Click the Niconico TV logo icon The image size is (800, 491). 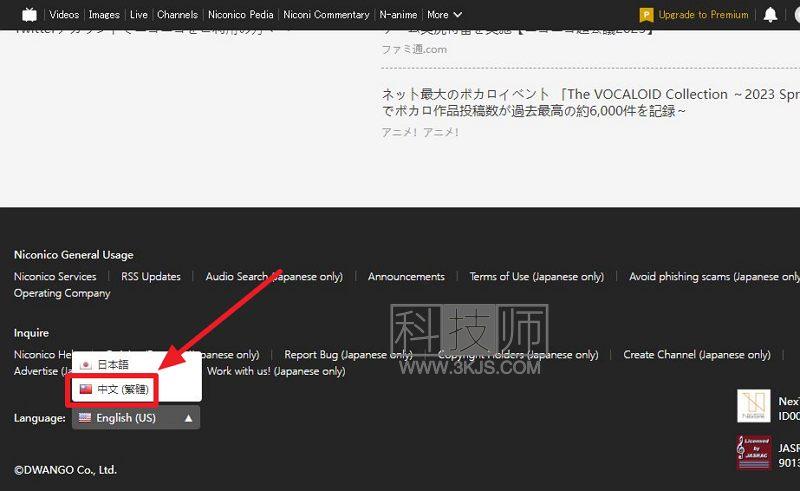(x=30, y=15)
